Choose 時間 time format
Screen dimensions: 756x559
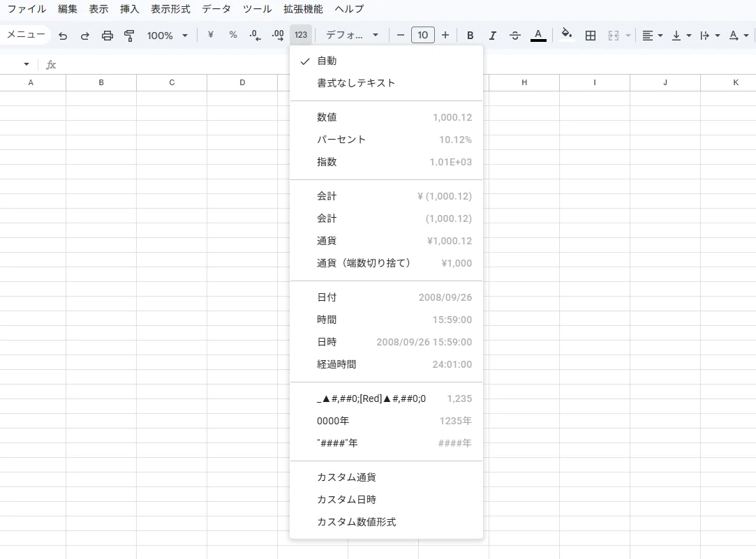[x=386, y=320]
